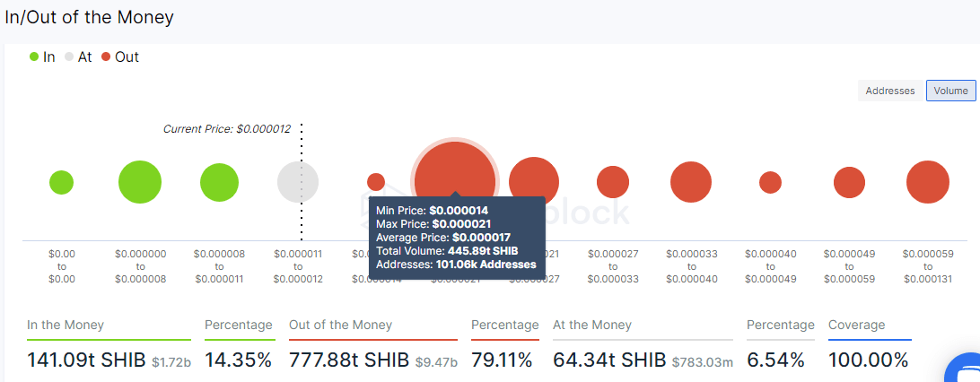Click red bubble for $0.000049 to $0.000059
The image size is (980, 382).
849,183
